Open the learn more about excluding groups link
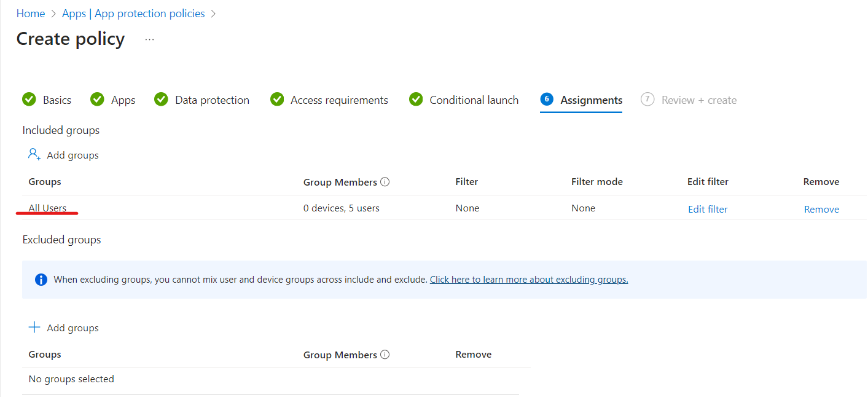The width and height of the screenshot is (868, 397). click(x=528, y=279)
